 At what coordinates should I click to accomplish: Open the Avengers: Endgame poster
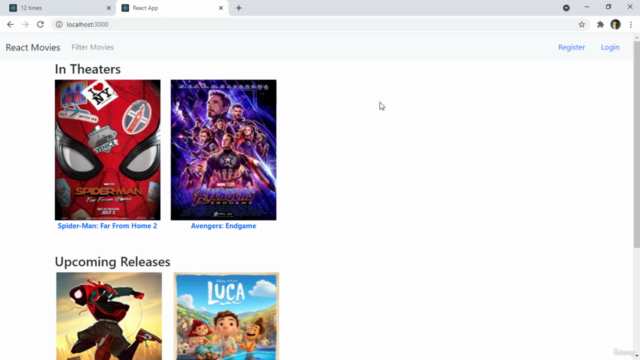tap(223, 150)
